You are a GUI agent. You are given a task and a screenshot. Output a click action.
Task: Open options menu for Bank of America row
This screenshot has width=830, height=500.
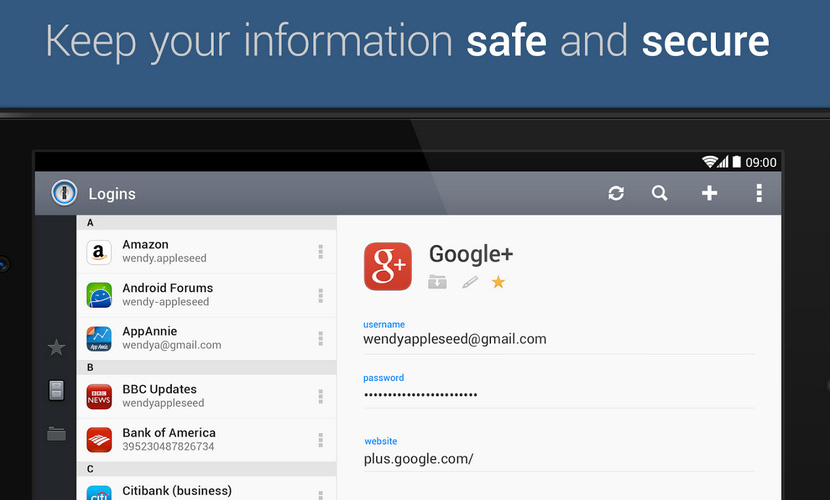point(320,440)
